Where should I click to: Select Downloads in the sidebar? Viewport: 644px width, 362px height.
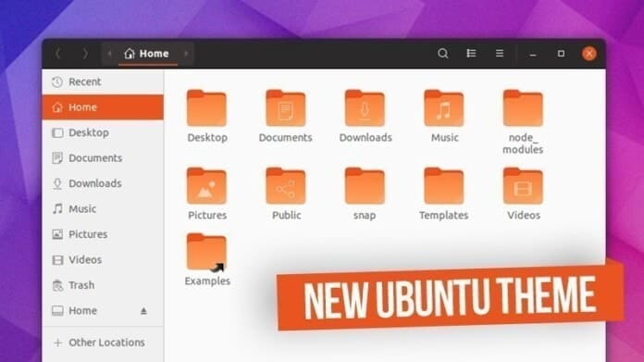(x=103, y=183)
